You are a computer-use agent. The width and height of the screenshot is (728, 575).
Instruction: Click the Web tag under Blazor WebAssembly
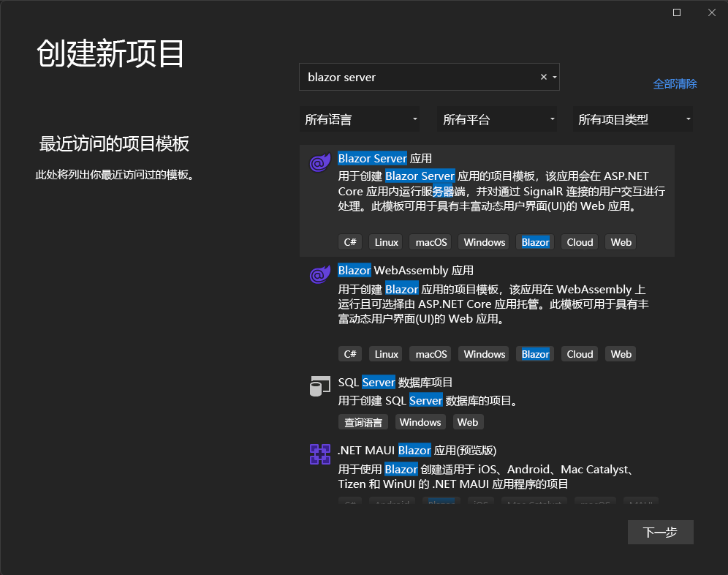pos(621,354)
